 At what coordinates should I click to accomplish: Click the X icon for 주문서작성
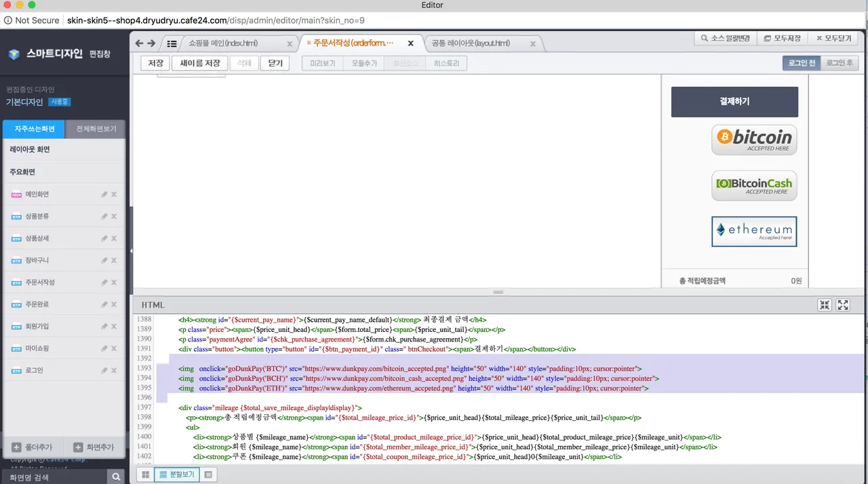pos(114,282)
